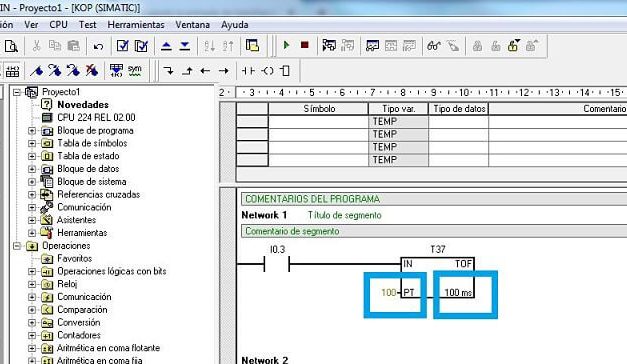Click the Undo arrow icon
The image size is (627, 364).
pos(98,46)
